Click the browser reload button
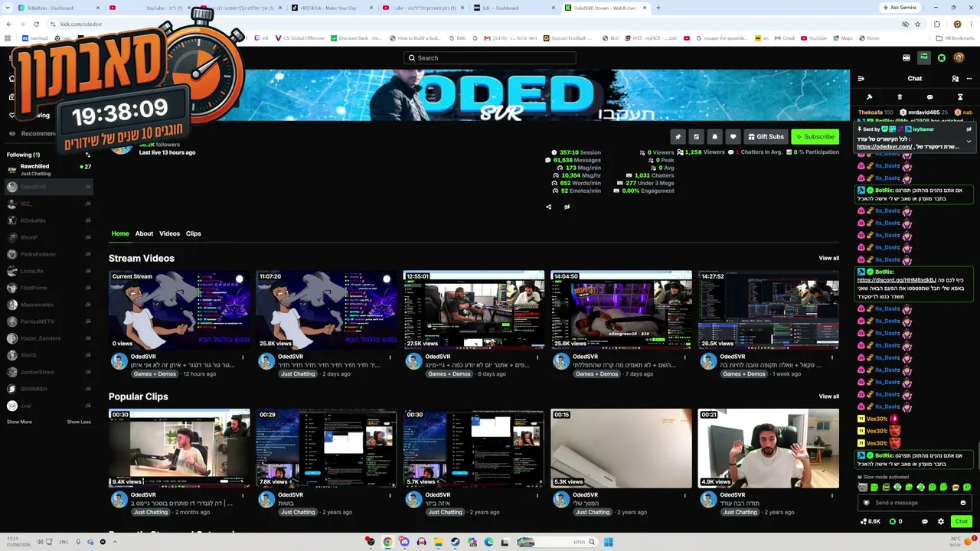The image size is (980, 551). 36,24
